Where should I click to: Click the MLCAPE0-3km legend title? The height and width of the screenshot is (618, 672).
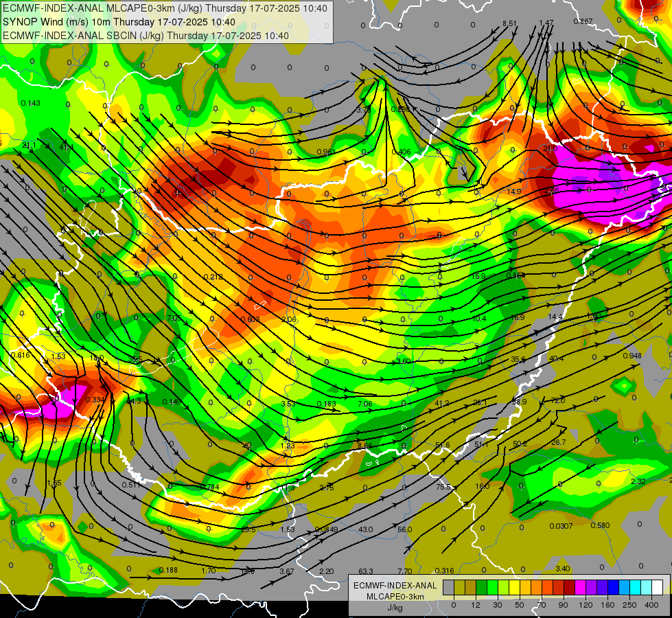(395, 597)
